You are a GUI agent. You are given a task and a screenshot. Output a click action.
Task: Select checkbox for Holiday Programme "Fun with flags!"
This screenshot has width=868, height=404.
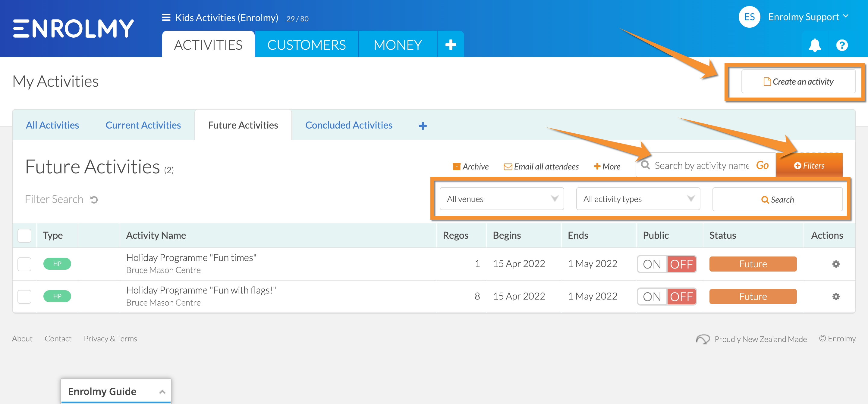click(24, 297)
